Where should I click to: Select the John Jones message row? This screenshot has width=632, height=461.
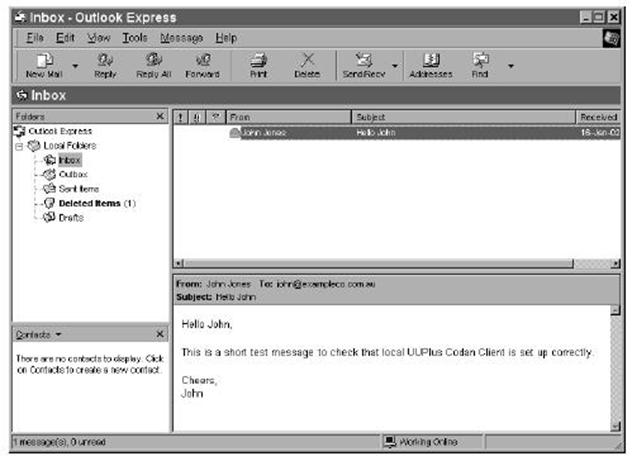click(400, 132)
